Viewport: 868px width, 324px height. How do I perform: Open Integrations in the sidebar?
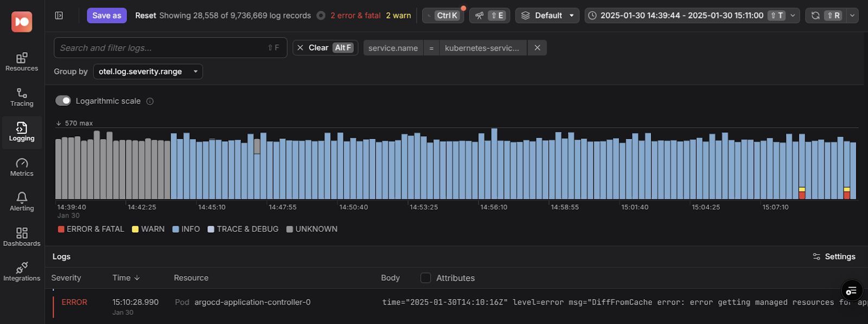pos(22,272)
